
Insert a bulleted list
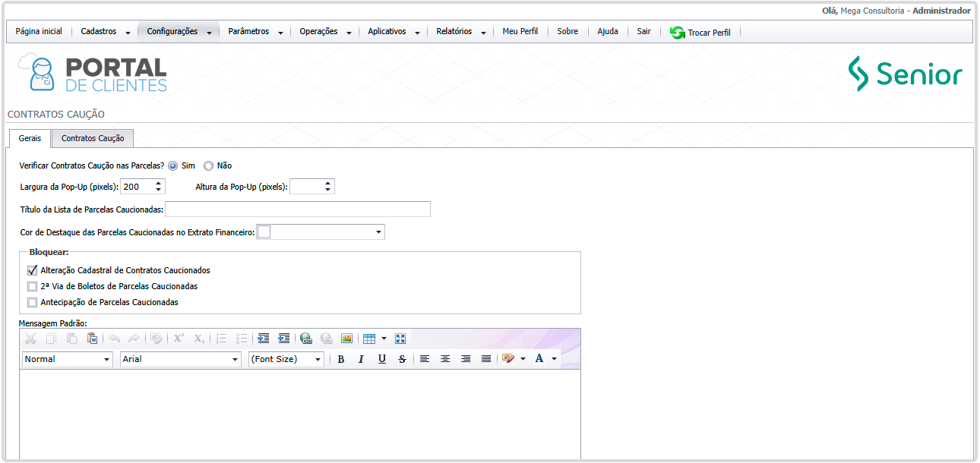(242, 339)
